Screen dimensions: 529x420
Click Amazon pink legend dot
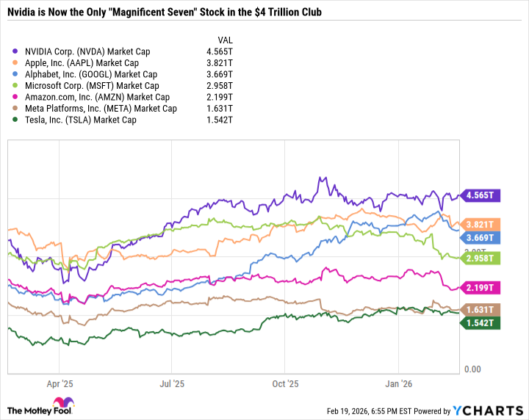15,97
